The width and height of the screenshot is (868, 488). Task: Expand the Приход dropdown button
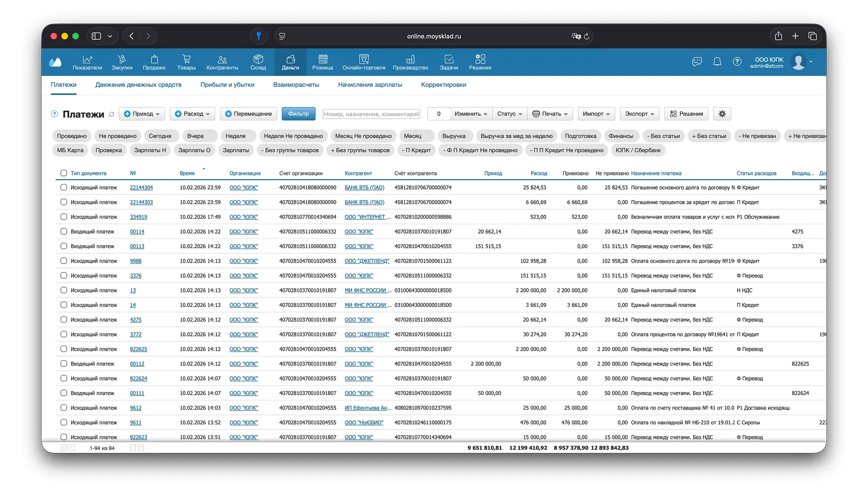pos(142,114)
